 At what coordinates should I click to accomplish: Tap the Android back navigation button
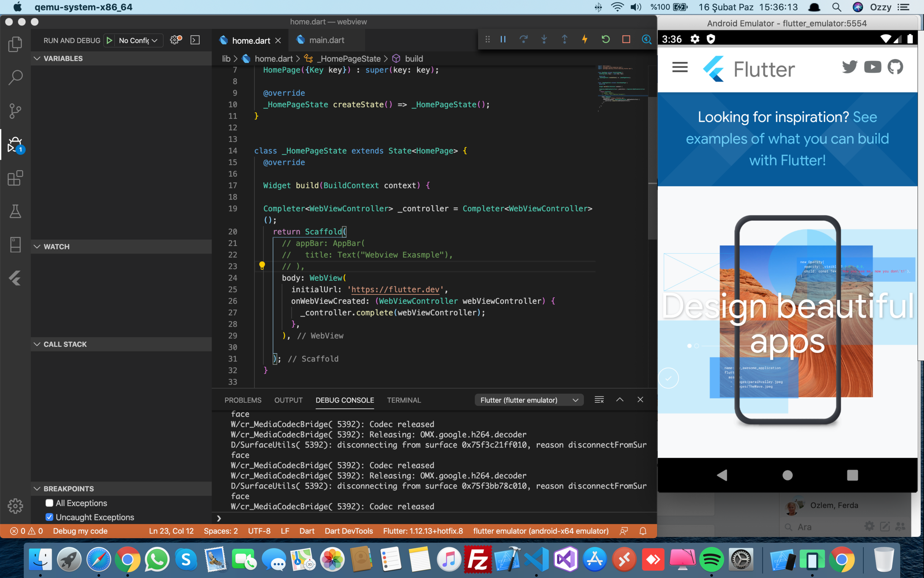pyautogui.click(x=722, y=475)
